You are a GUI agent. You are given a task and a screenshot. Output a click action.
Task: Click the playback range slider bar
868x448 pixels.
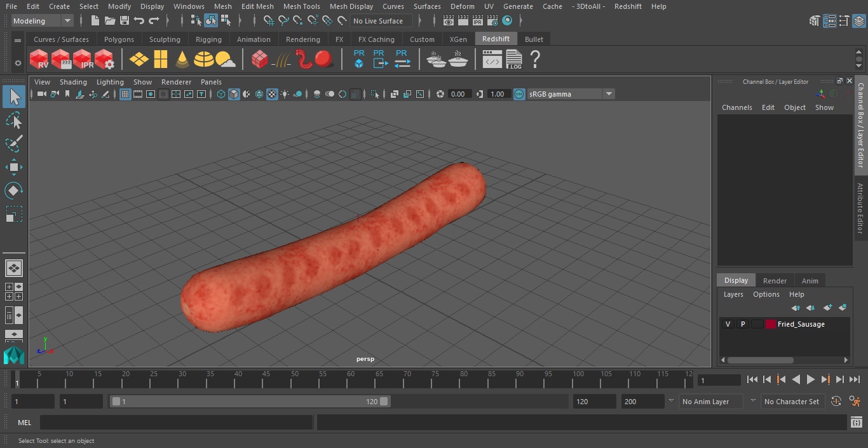pyautogui.click(x=250, y=402)
